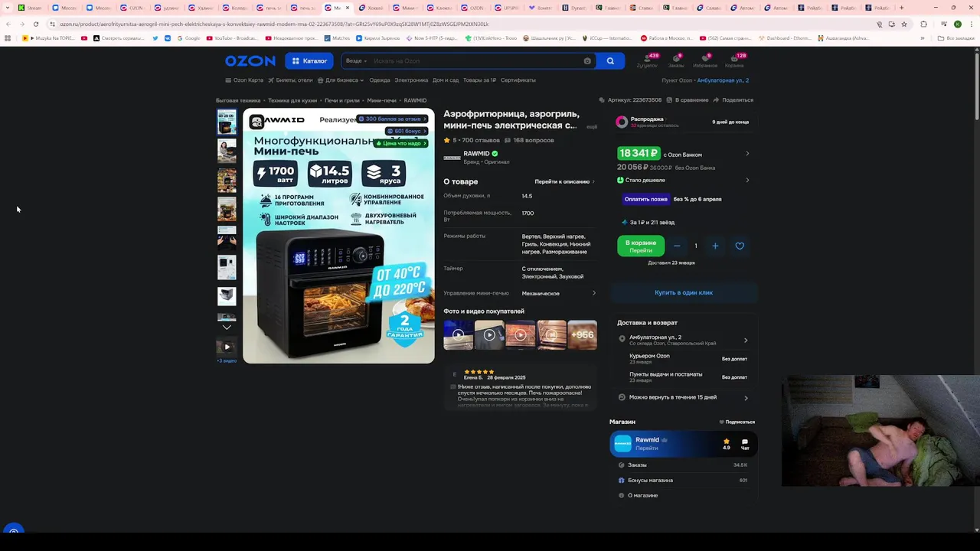Click the Подписаться shop subscribe toggle
Image resolution: width=980 pixels, height=551 pixels.
(737, 422)
